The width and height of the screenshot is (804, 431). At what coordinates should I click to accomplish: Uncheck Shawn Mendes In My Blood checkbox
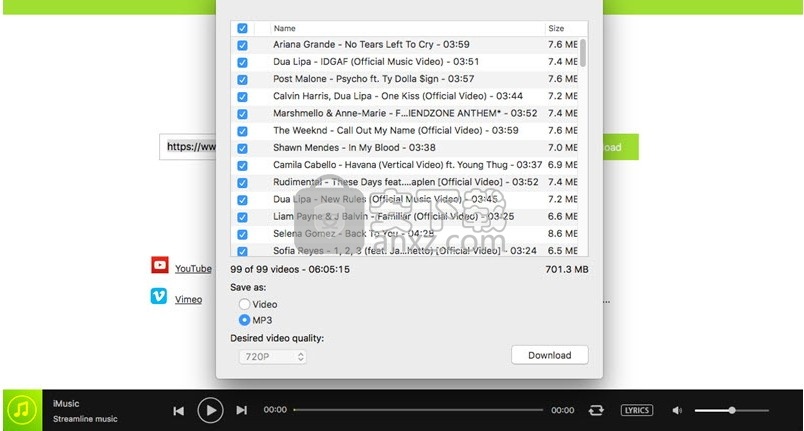tap(242, 148)
